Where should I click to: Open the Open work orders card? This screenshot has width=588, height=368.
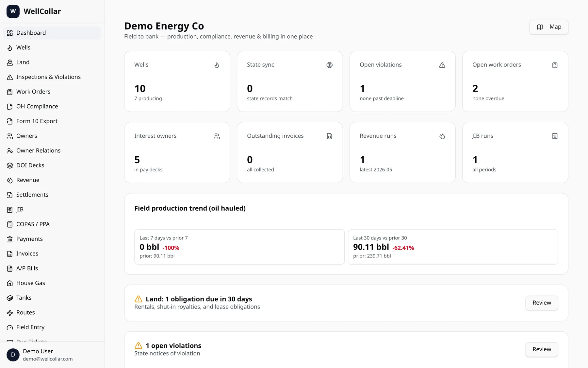pos(515,81)
